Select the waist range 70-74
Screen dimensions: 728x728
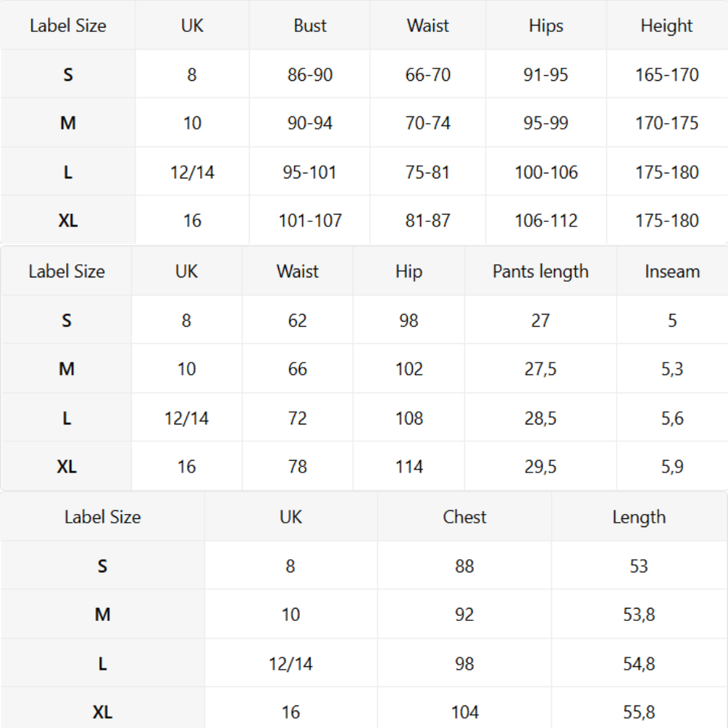(428, 123)
